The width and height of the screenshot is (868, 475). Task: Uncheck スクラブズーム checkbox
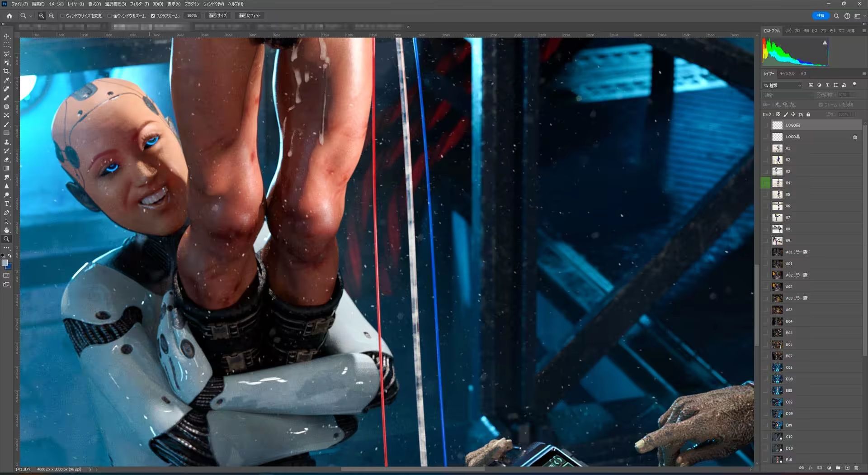153,16
